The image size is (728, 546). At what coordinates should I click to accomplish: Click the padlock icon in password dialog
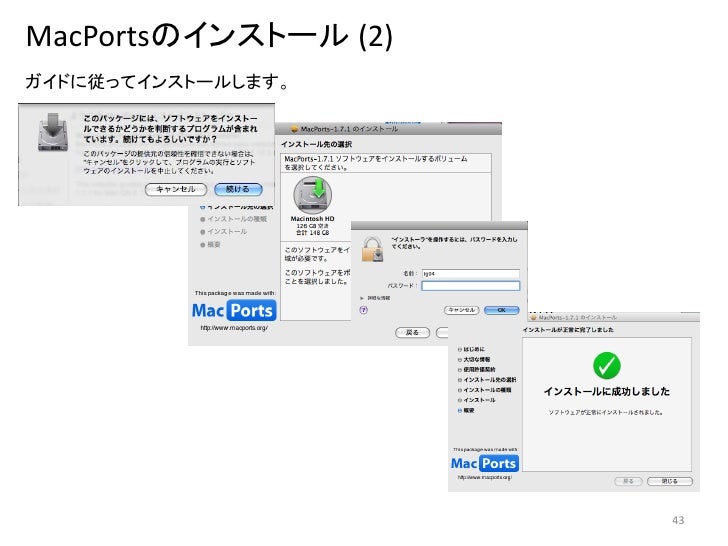[373, 249]
